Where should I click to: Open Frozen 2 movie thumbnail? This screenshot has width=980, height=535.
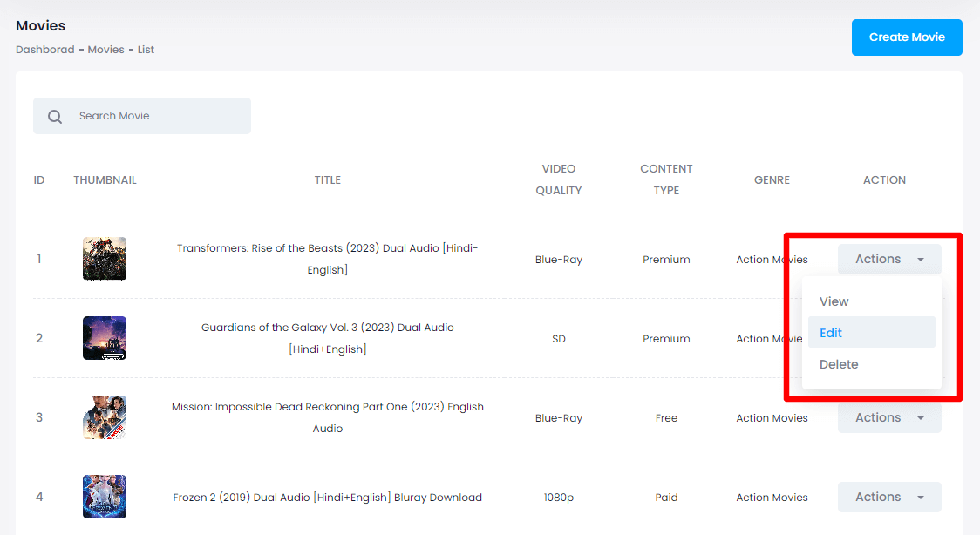click(x=105, y=497)
